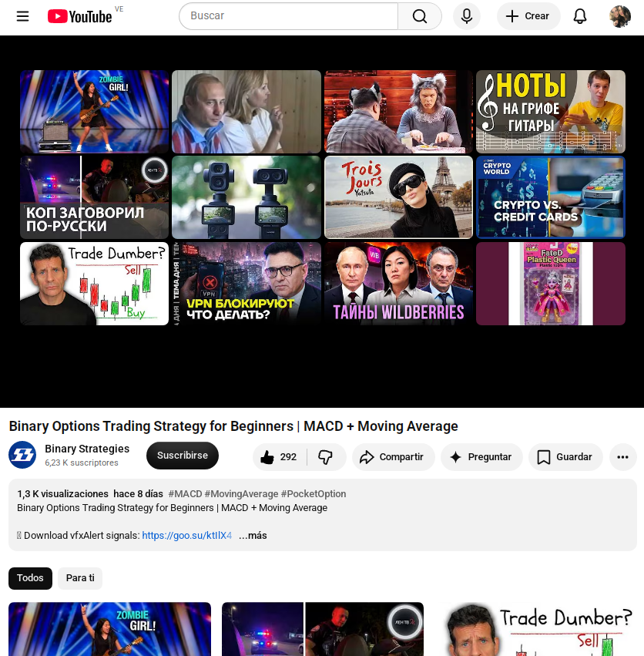Like the video with thumbs up
This screenshot has width=644, height=656.
279,457
